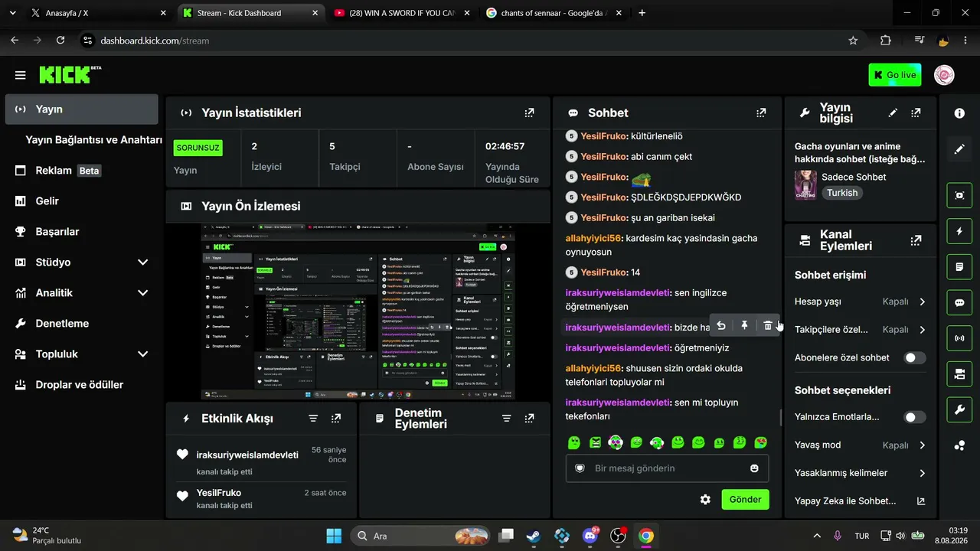980x551 pixels.
Task: Select Yayın in the sidebar
Action: click(81, 109)
